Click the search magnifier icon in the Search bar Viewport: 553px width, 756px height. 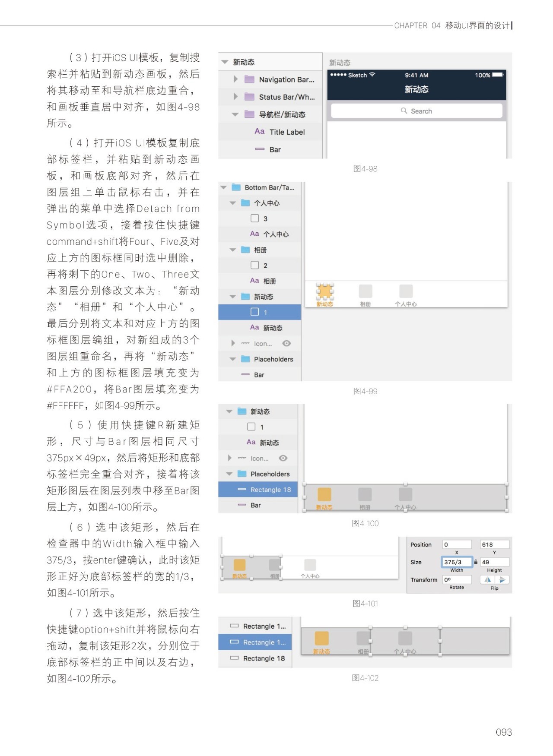[x=404, y=111]
